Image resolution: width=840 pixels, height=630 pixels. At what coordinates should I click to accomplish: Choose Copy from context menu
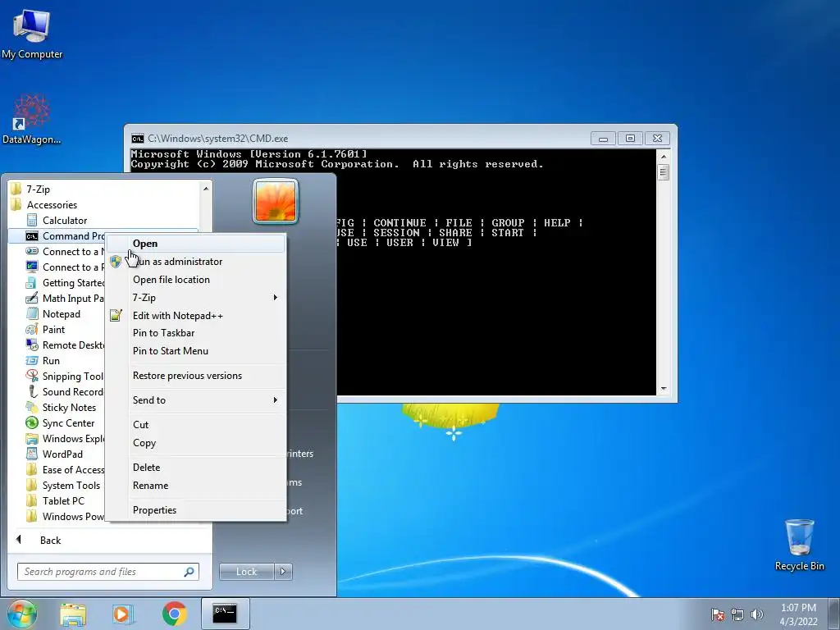[x=196, y=443]
